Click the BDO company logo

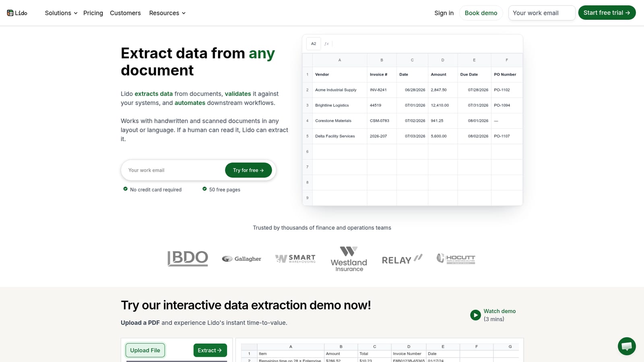point(188,259)
